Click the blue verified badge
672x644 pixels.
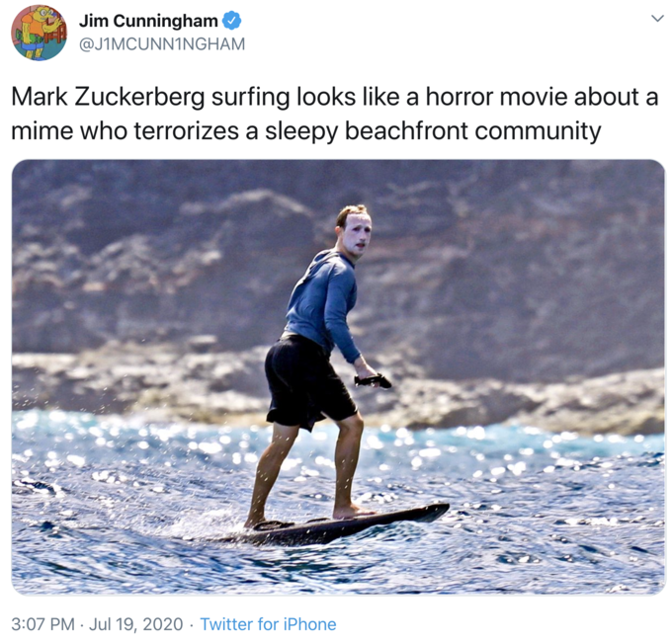pyautogui.click(x=232, y=21)
